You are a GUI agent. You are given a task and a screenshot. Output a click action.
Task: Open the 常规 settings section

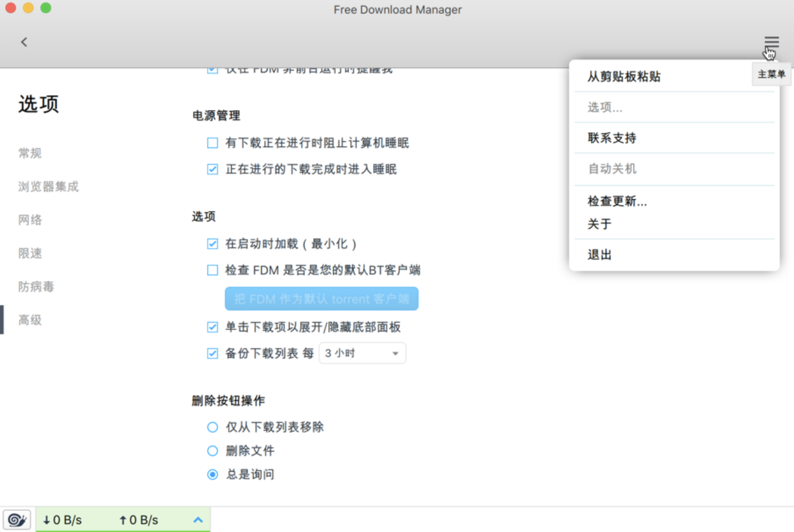[x=30, y=153]
